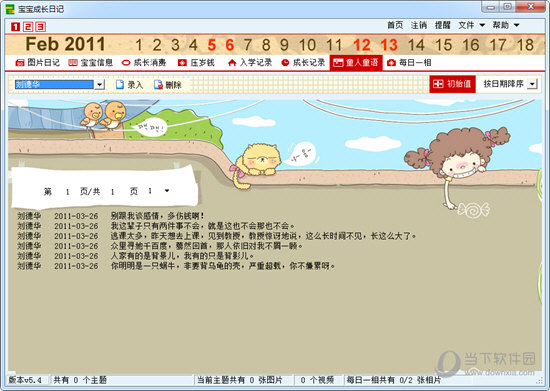
Task: Click the Feb 2011 month label
Action: pos(65,44)
